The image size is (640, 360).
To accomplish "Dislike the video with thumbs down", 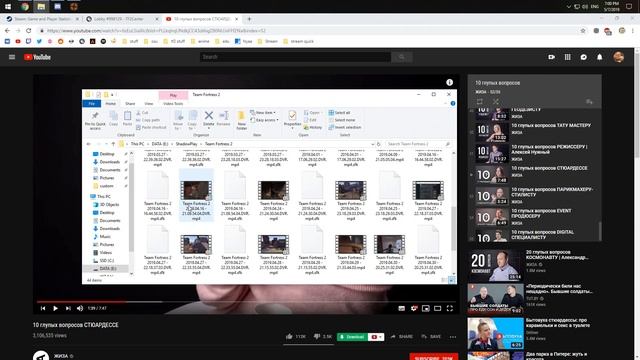I will point(317,336).
